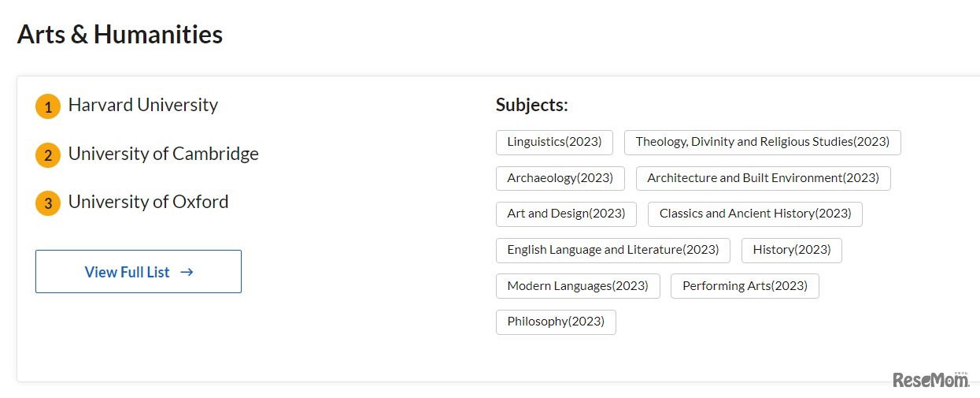Open the University of Oxford link
Image resolution: width=980 pixels, height=398 pixels.
point(148,202)
